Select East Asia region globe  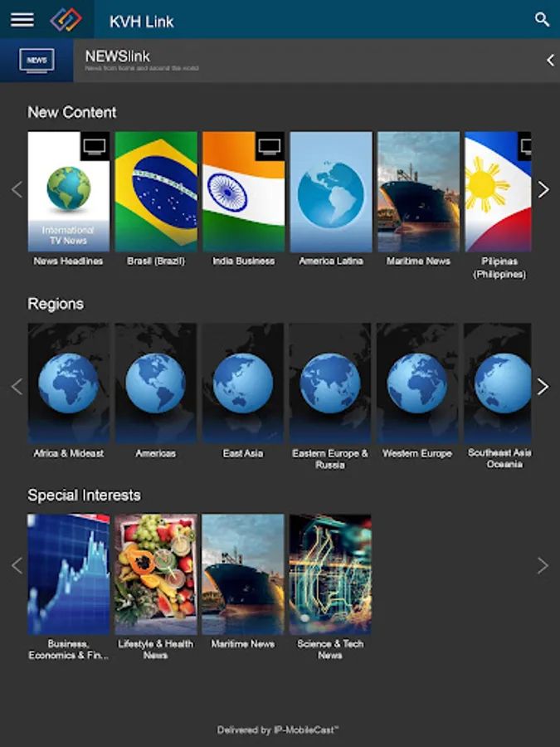pos(243,383)
